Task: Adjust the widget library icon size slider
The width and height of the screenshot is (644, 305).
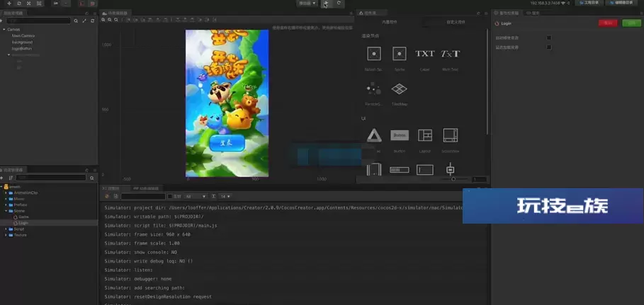Action: coord(453,179)
